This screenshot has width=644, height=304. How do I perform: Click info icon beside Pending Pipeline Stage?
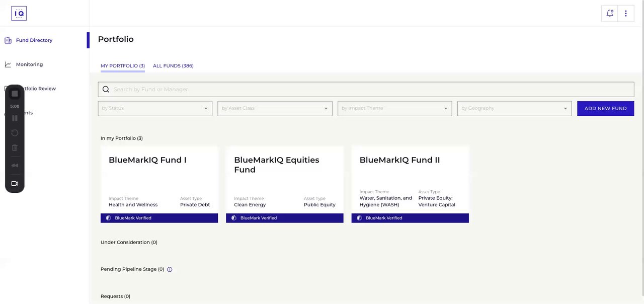[170, 269]
